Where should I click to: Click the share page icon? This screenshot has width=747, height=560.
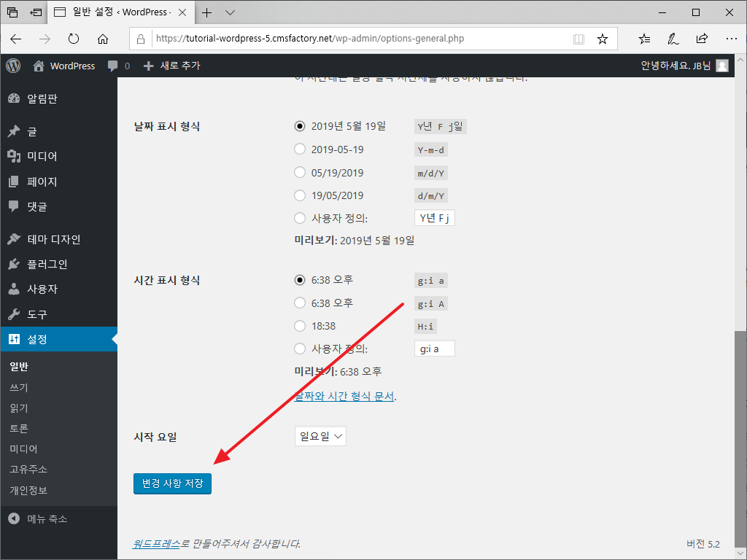(702, 39)
